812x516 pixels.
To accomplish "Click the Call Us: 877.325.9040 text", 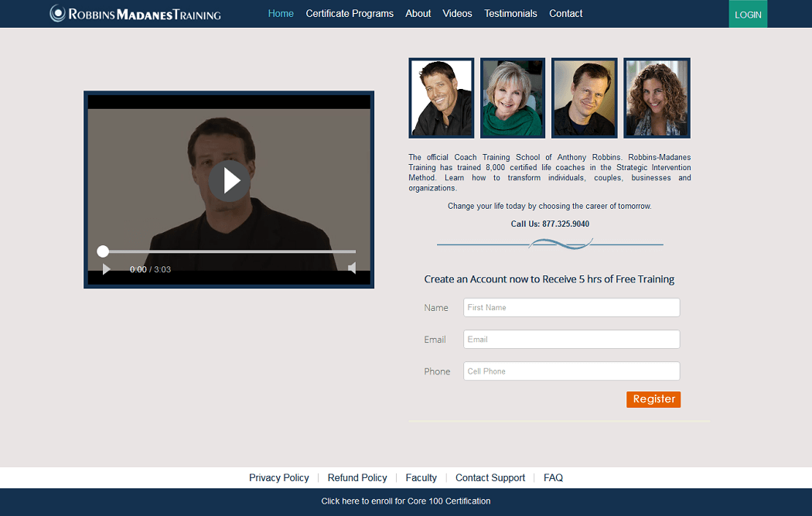I will 550,224.
